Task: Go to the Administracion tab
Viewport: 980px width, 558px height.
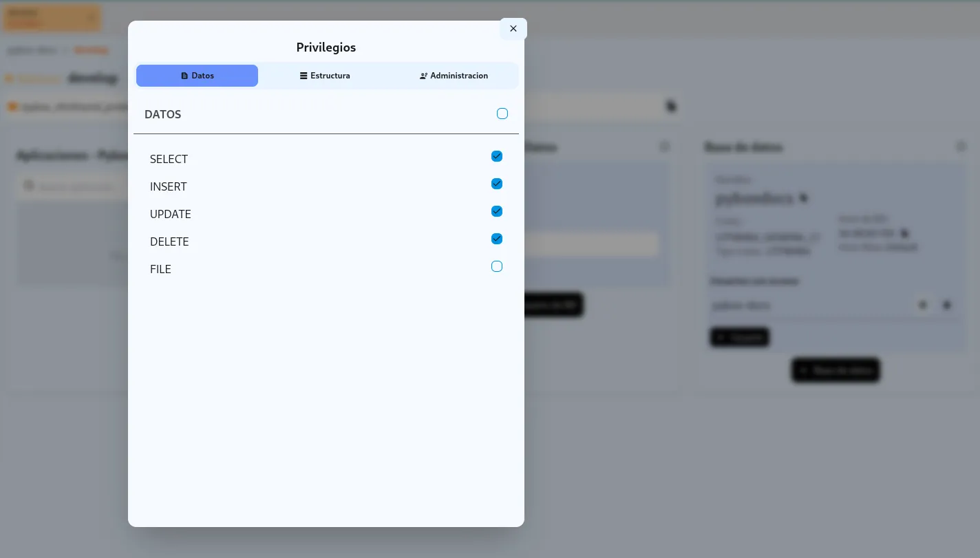Action: [x=454, y=76]
